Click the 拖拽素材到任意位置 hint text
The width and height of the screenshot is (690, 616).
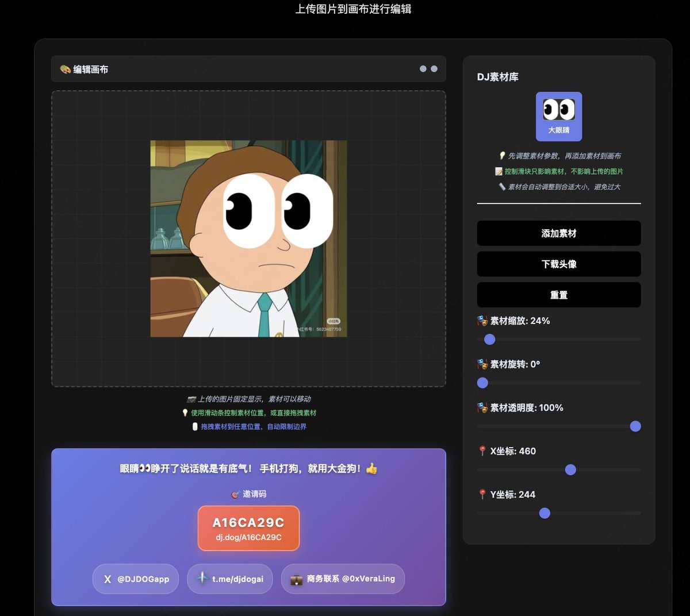pyautogui.click(x=254, y=426)
